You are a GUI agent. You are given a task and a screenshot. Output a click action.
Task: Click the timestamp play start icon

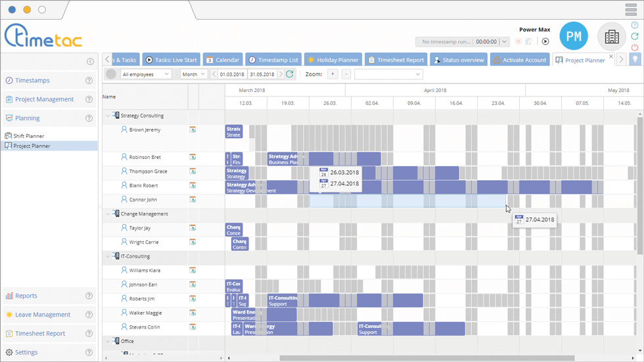545,41
